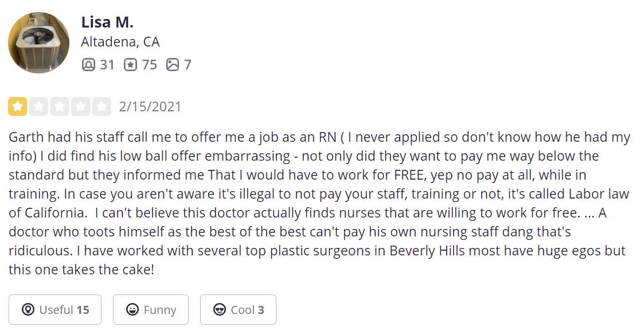
Task: Click the fifth empty rating star
Action: 102,106
